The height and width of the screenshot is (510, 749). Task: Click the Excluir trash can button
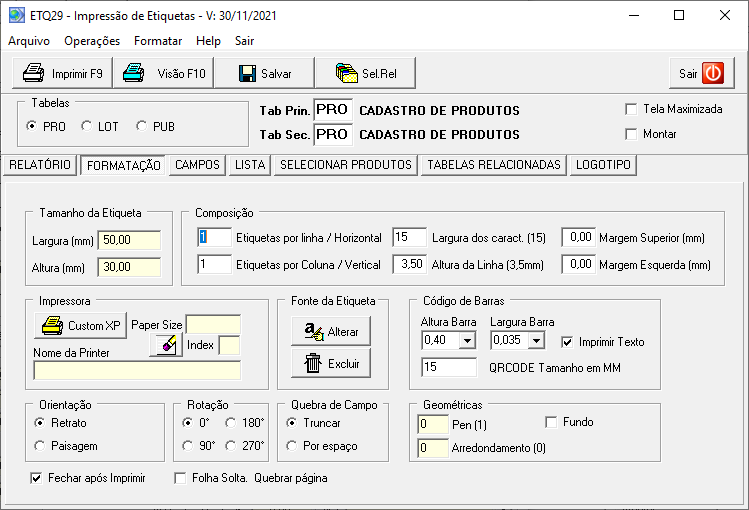331,363
